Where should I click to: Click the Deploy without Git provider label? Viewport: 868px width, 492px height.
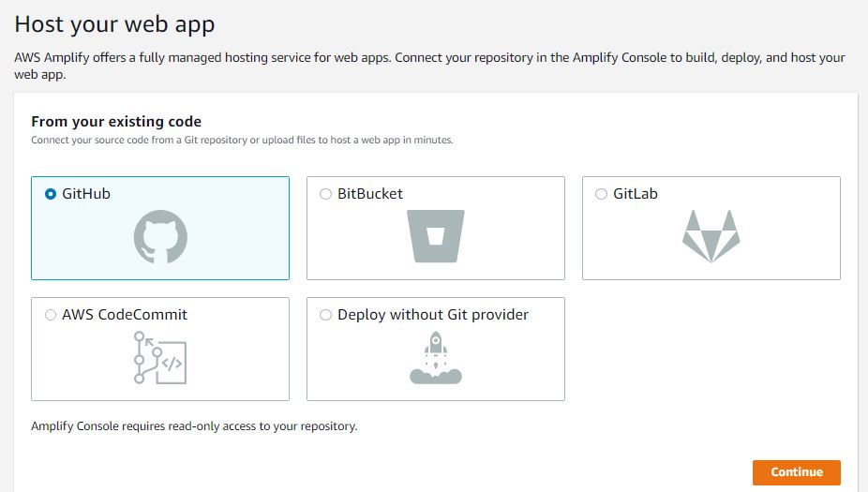pos(433,315)
